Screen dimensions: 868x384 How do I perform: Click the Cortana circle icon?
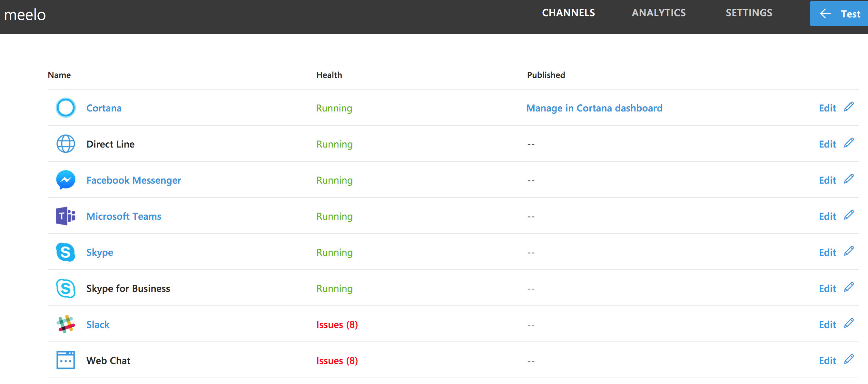click(x=65, y=108)
